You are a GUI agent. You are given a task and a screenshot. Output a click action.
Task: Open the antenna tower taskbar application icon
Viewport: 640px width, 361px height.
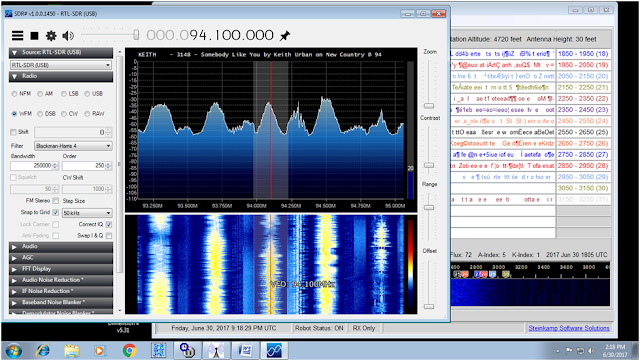coord(216,351)
